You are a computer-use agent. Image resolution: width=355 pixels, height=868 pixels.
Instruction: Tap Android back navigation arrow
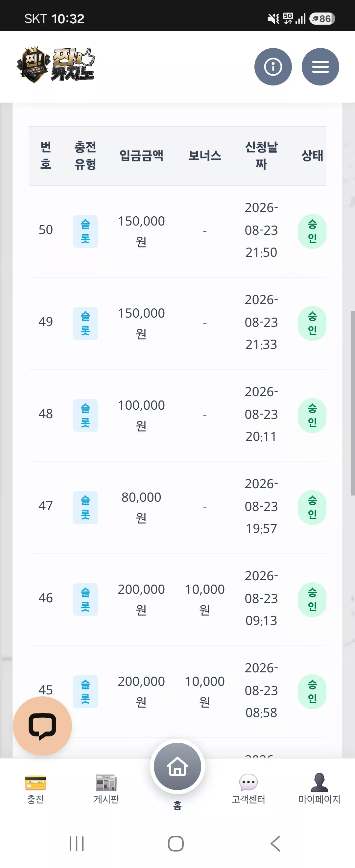click(x=275, y=844)
